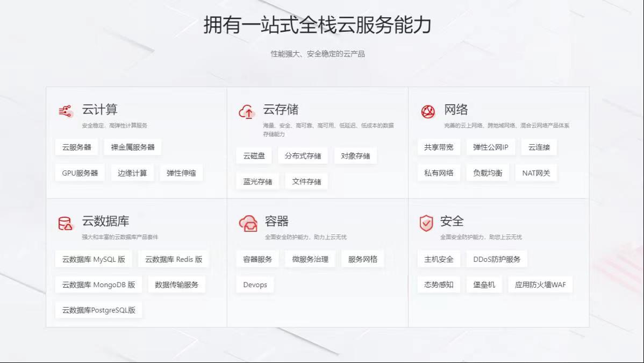Open the NAT网关 product page

pyautogui.click(x=536, y=173)
